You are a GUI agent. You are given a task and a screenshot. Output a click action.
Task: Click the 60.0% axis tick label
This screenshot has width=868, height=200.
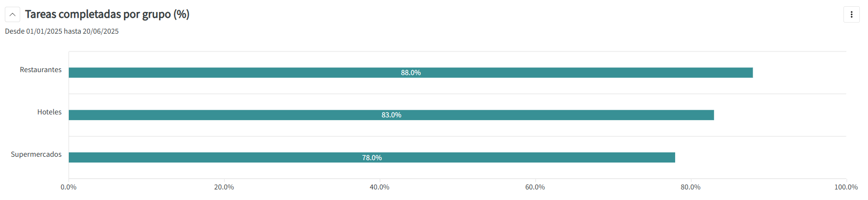coord(535,187)
